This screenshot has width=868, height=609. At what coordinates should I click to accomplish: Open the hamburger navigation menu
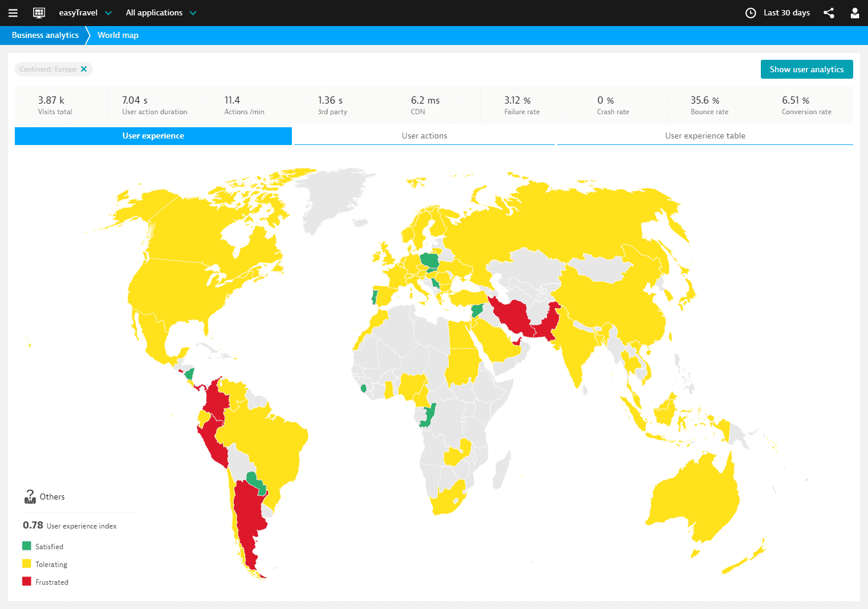coord(13,13)
